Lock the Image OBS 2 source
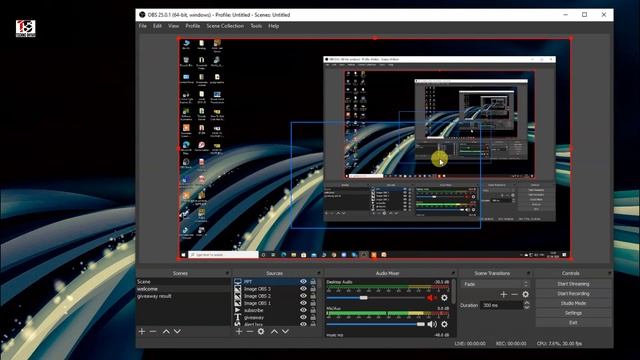This screenshot has height=360, width=640. 313,296
